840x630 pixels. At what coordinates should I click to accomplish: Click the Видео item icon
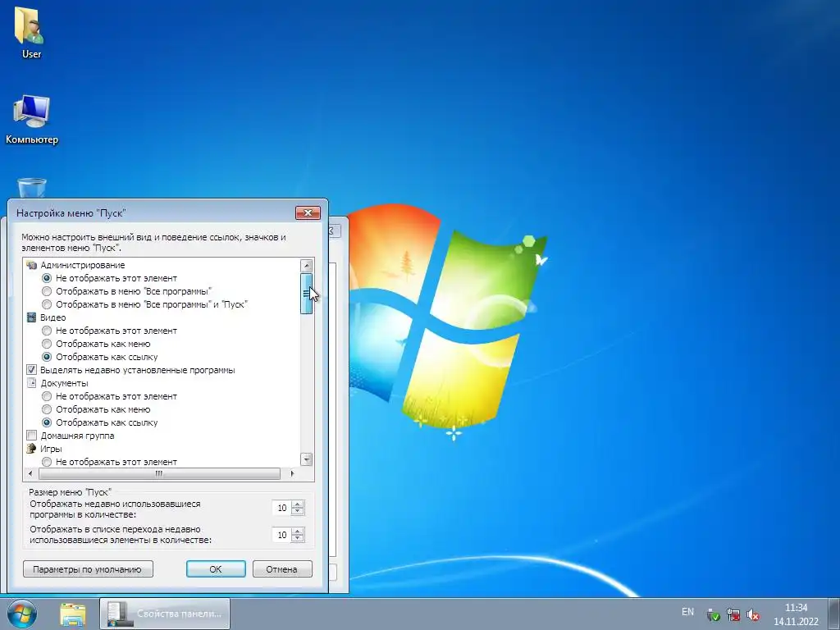click(32, 317)
